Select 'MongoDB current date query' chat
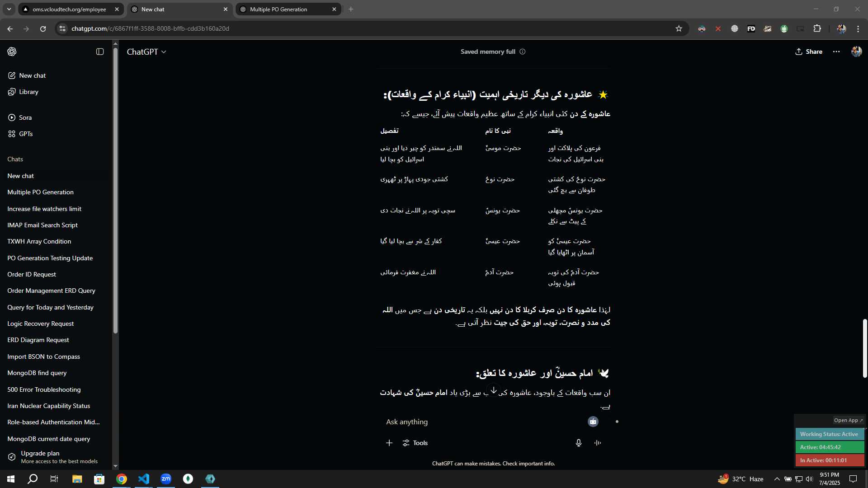The height and width of the screenshot is (488, 868). (x=56, y=439)
